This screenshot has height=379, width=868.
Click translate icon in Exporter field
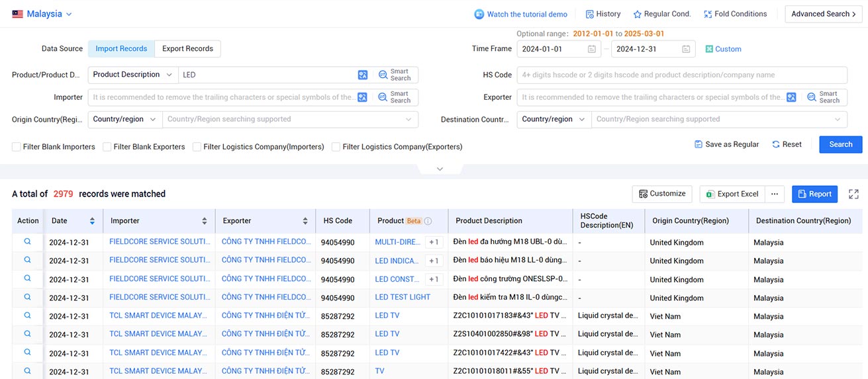click(791, 97)
